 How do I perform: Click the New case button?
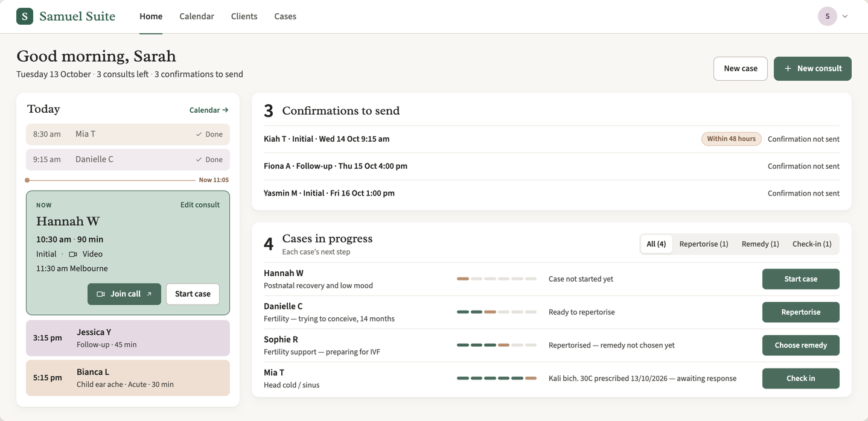point(741,69)
